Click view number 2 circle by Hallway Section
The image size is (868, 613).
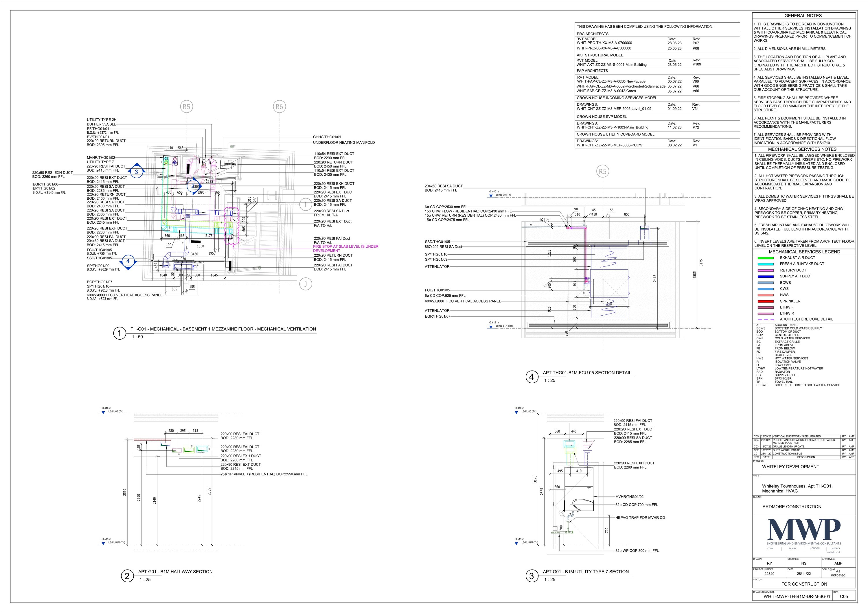pos(127,576)
